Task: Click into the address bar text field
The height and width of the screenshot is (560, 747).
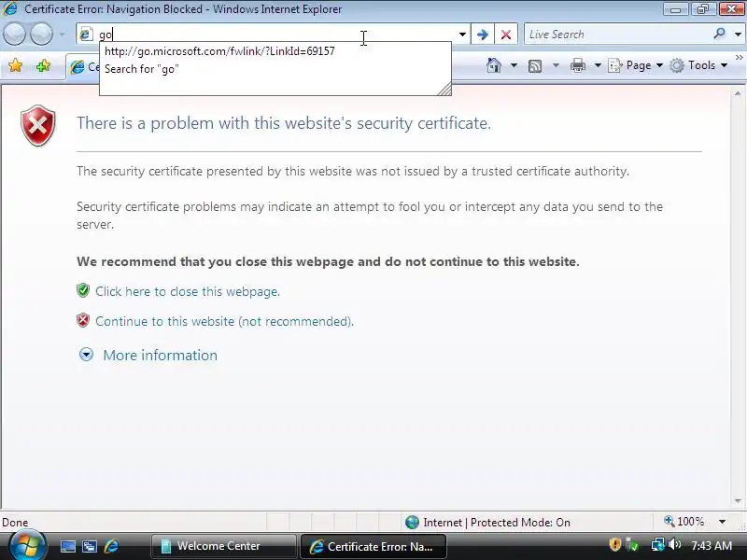Action: (x=274, y=35)
